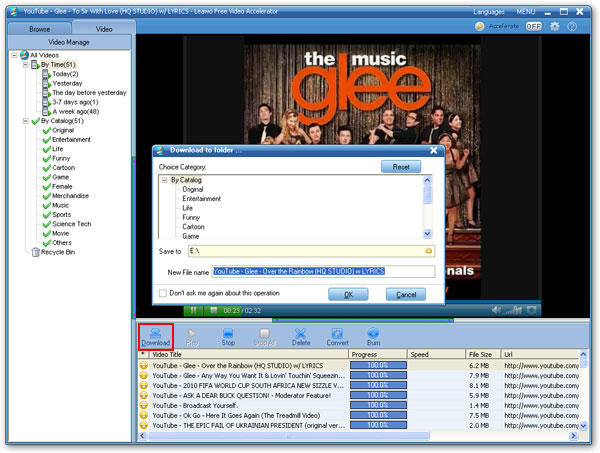This screenshot has height=453, width=600.
Task: Select Science Tech catalog item
Action: pyautogui.click(x=72, y=224)
